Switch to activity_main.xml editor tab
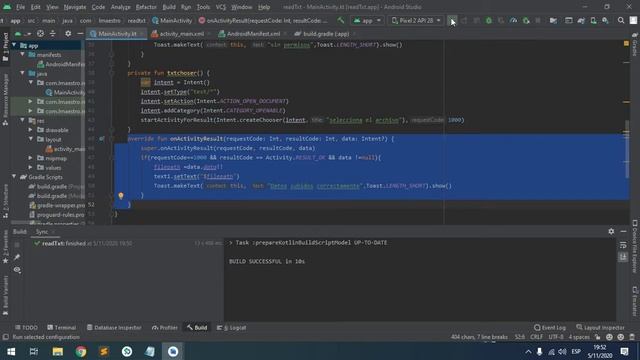The image size is (640, 360). (x=181, y=34)
